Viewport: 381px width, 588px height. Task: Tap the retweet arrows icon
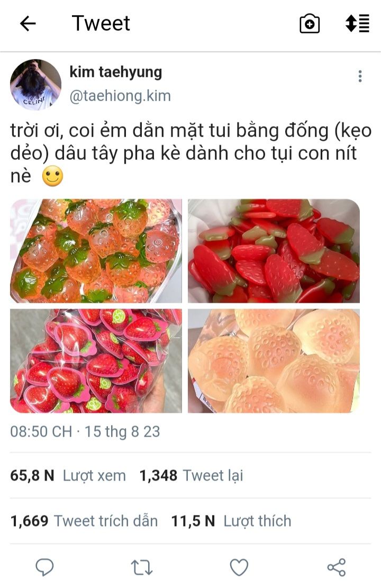click(x=142, y=567)
